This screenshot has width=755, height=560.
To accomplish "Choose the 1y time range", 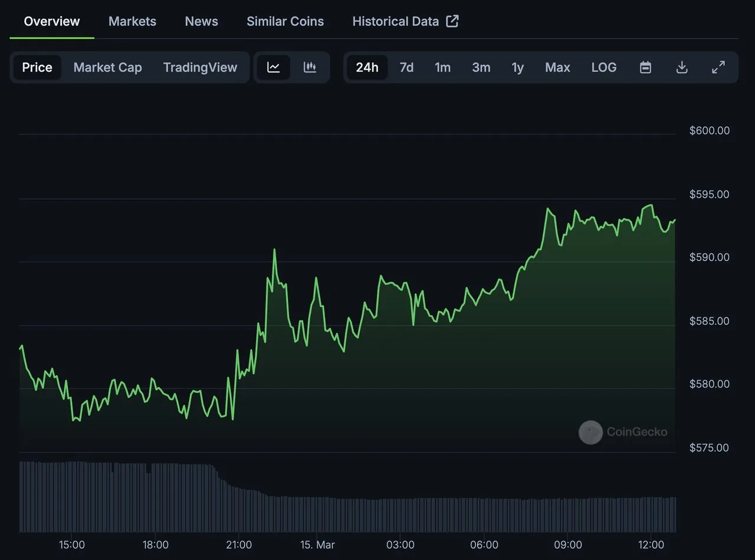I will click(x=517, y=67).
